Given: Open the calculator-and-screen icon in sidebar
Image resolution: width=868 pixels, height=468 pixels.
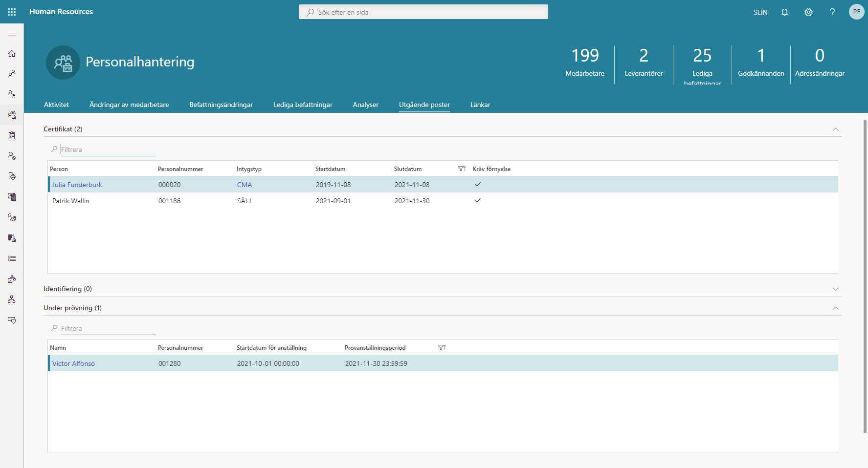Looking at the screenshot, I should (x=12, y=197).
